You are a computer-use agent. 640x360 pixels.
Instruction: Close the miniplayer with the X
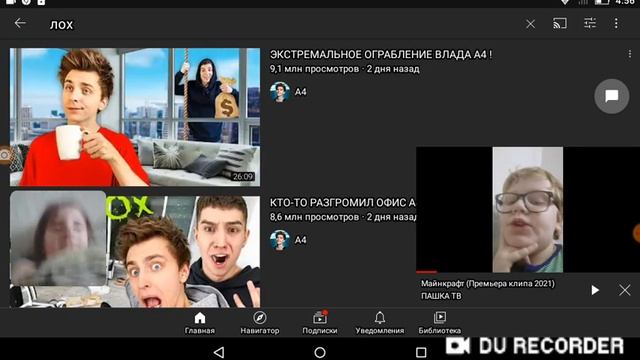[x=624, y=290]
